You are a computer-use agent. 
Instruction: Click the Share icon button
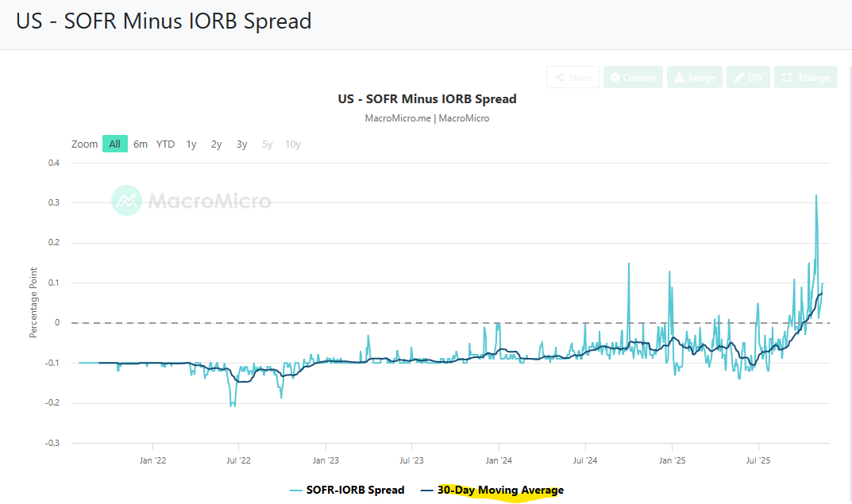572,77
